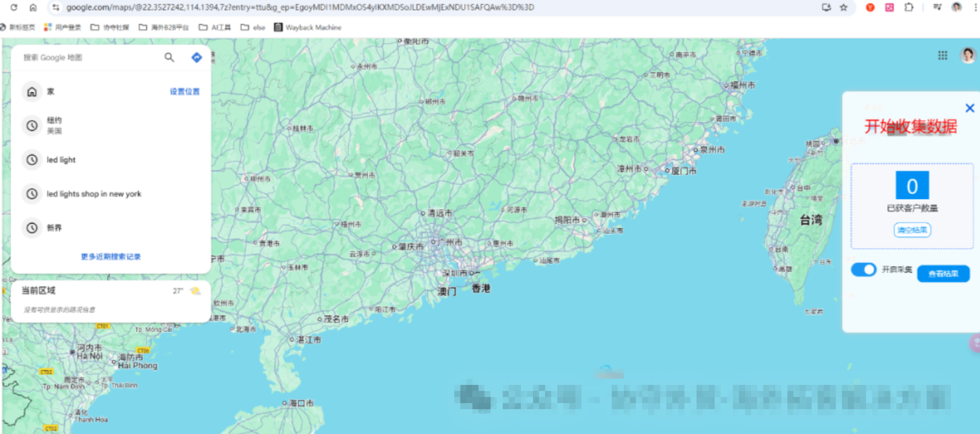
Task: Open the bookmark folder left of 海外B2B平台
Action: pos(110,27)
